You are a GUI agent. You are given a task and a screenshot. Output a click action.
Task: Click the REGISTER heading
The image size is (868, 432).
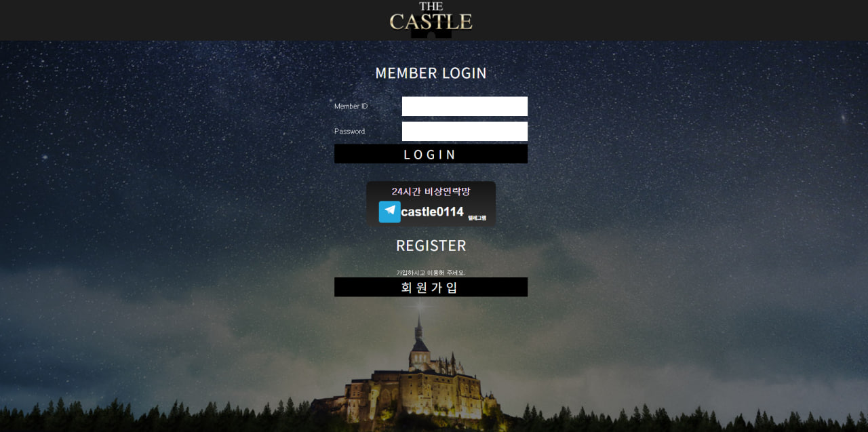[431, 246]
